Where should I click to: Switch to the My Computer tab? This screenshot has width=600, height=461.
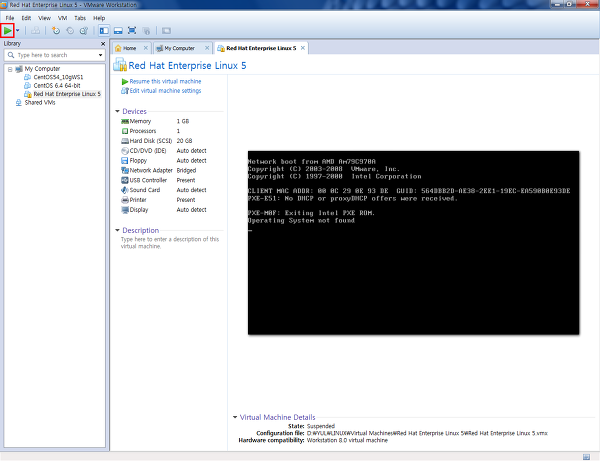[x=179, y=48]
